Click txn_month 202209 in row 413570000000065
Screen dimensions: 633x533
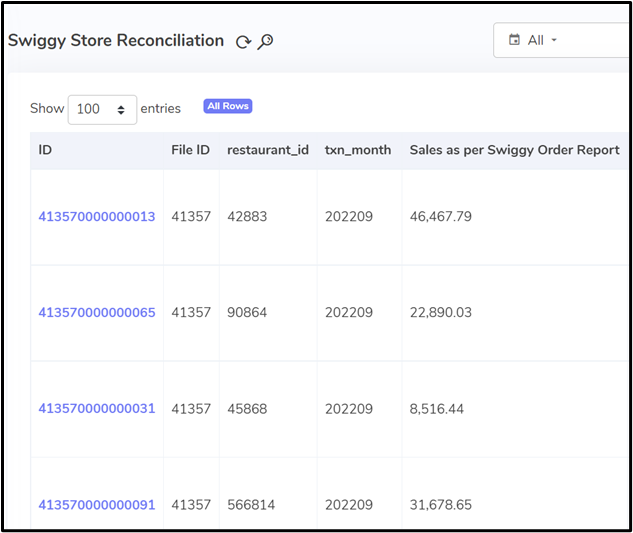pyautogui.click(x=349, y=313)
